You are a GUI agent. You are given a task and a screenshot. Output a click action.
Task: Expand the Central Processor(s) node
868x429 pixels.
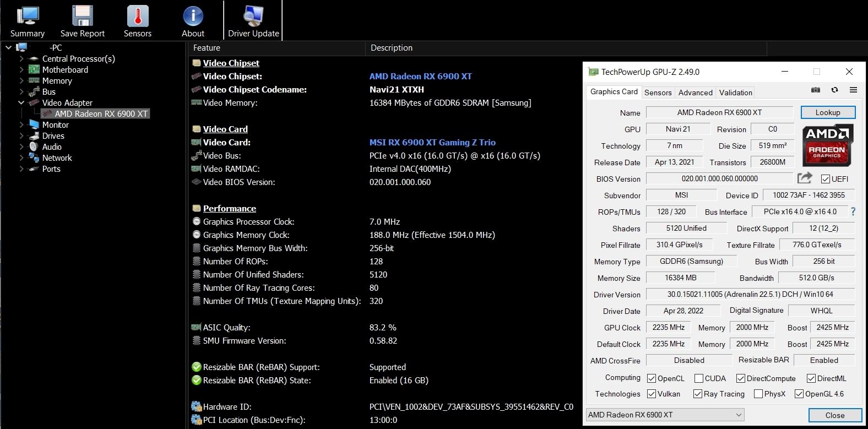(21, 58)
